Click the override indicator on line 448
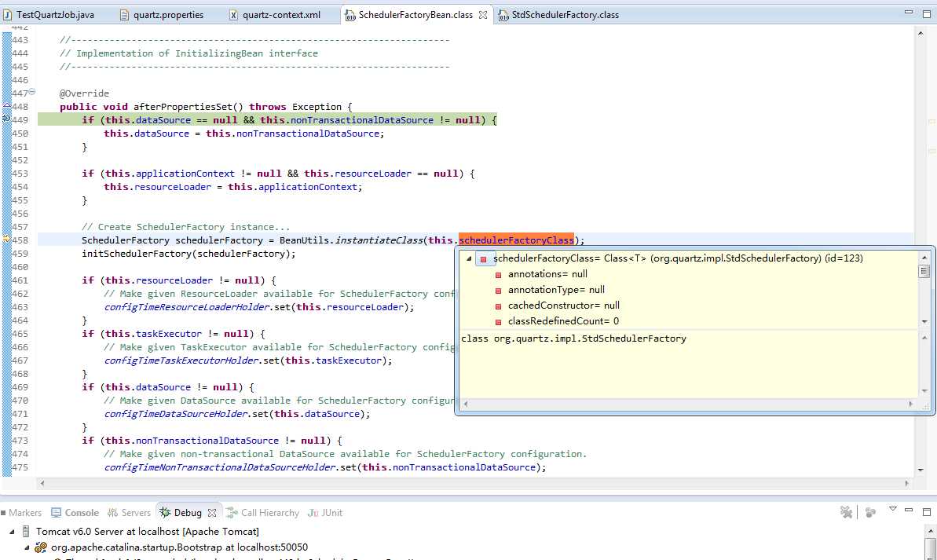Screen dimensions: 937x560 point(6,106)
